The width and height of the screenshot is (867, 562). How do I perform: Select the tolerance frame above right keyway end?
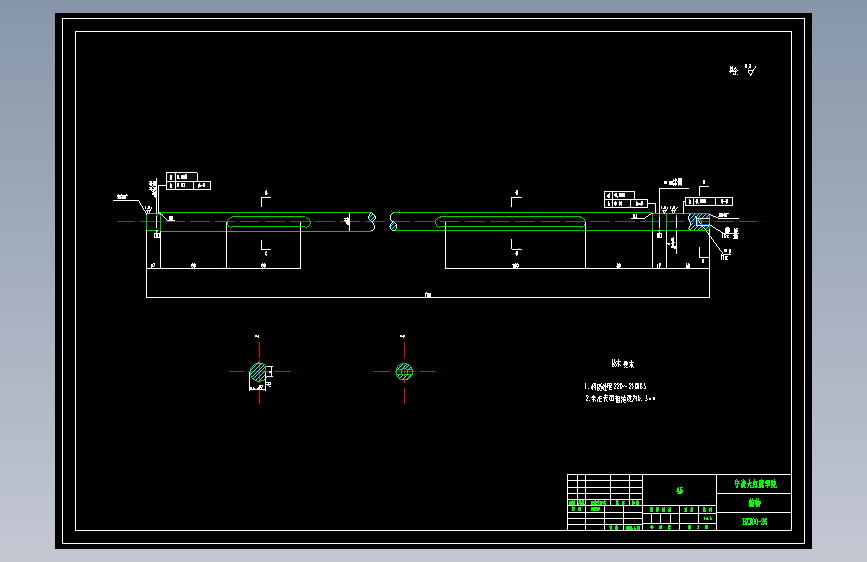point(625,199)
